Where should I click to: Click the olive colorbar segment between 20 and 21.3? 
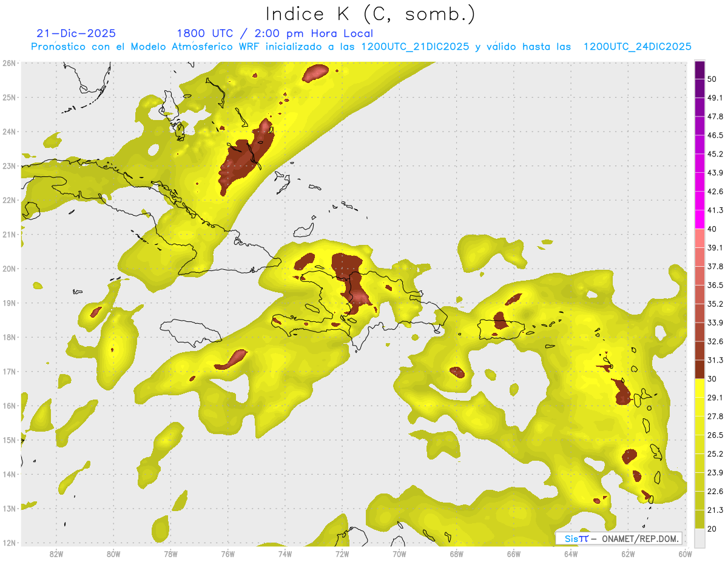[x=700, y=519]
